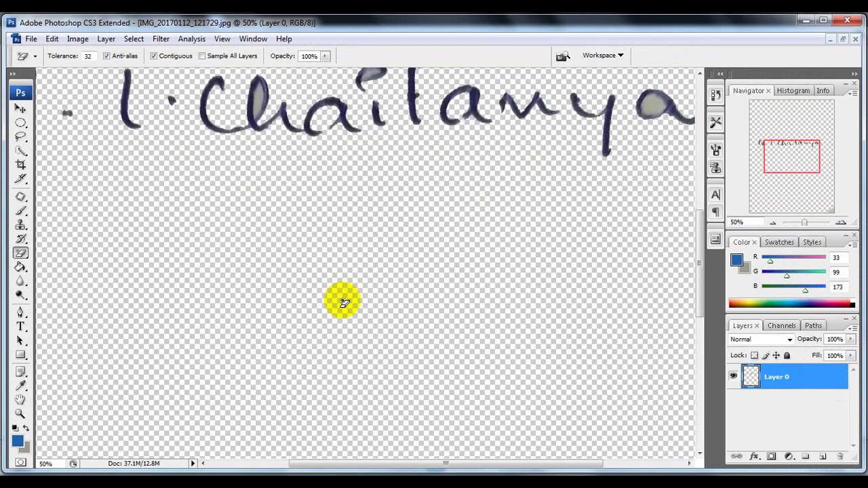The height and width of the screenshot is (488, 868).
Task: Select the Eyedropper tool
Action: pyautogui.click(x=20, y=386)
